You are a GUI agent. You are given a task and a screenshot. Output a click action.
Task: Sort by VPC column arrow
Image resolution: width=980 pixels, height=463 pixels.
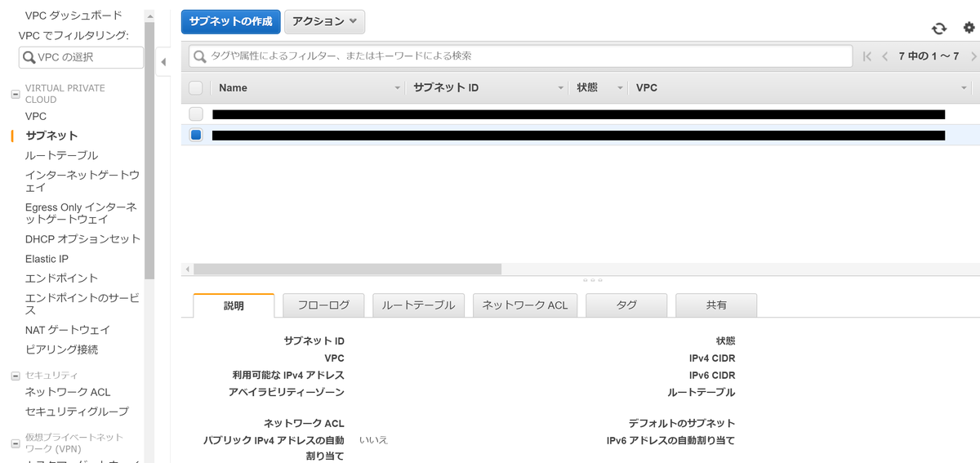point(964,87)
